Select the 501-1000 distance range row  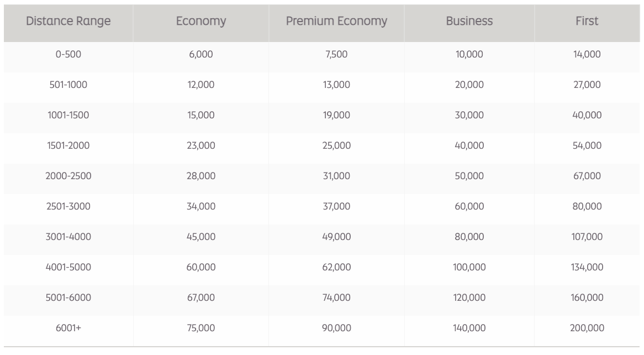point(68,85)
